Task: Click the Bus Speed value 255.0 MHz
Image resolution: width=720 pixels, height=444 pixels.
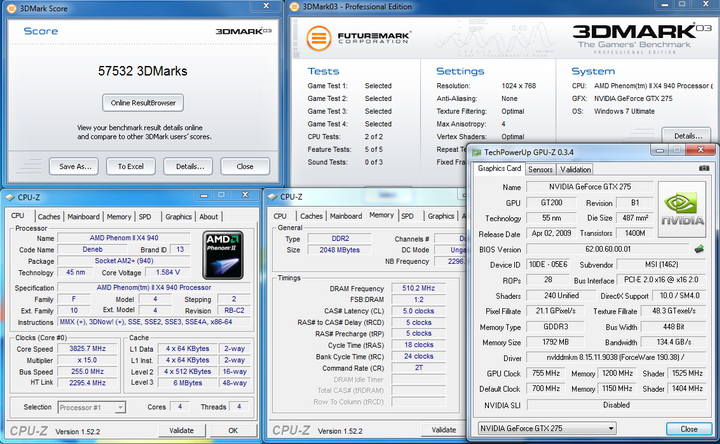Action: click(x=87, y=371)
